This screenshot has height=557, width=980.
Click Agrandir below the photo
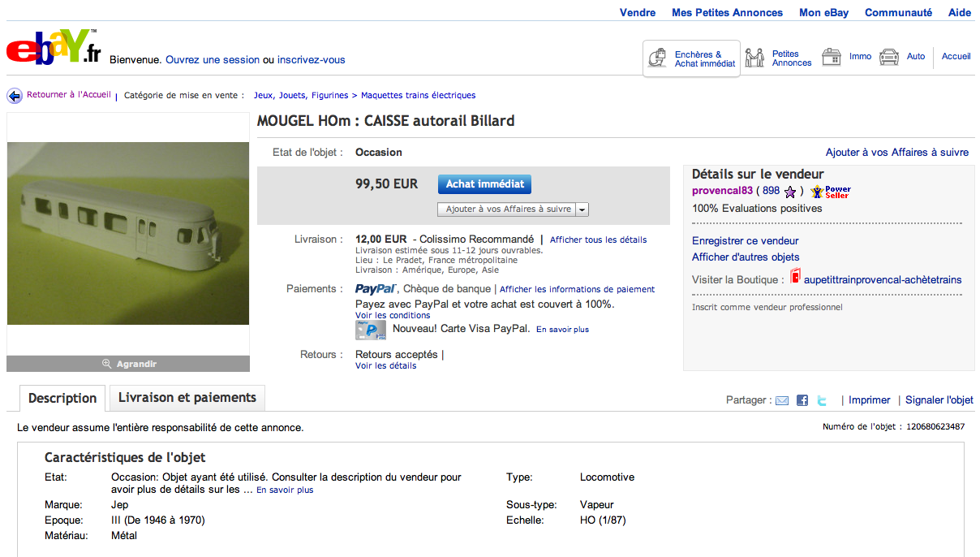tap(128, 364)
